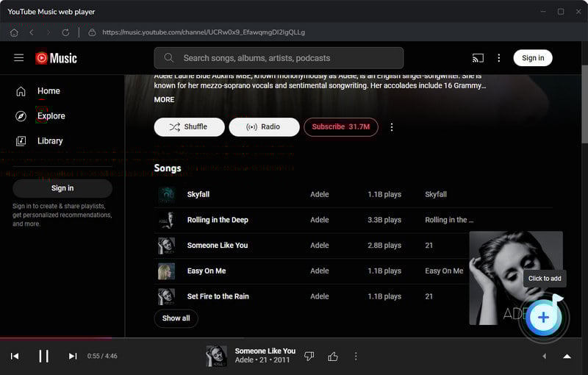
Task: Click artist Adele in Skyfall row
Action: [x=320, y=195]
